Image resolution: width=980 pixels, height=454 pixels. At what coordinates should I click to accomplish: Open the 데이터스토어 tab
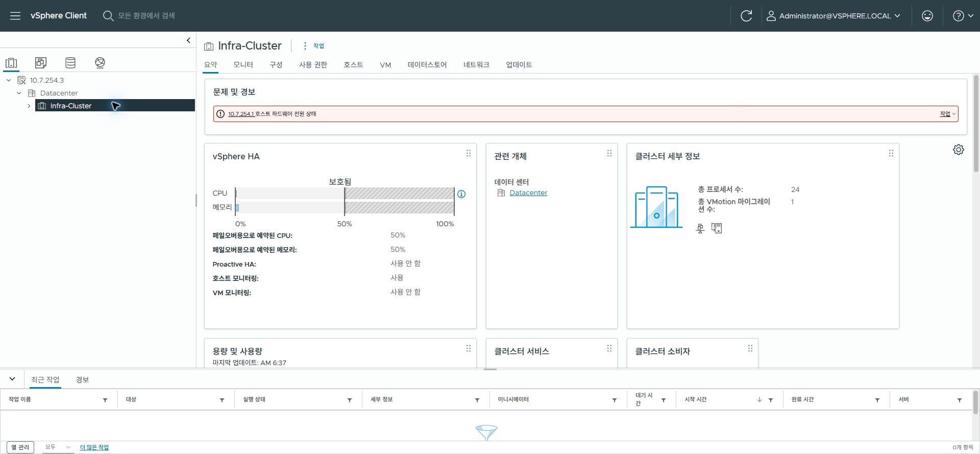point(427,65)
